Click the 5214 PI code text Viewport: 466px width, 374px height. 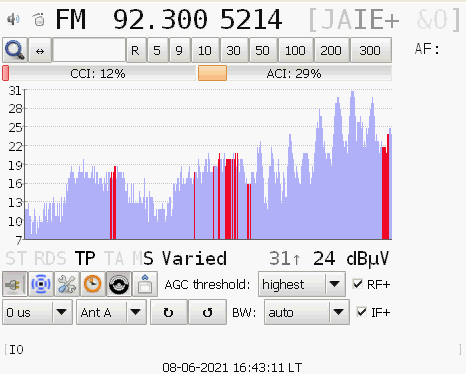pos(251,19)
